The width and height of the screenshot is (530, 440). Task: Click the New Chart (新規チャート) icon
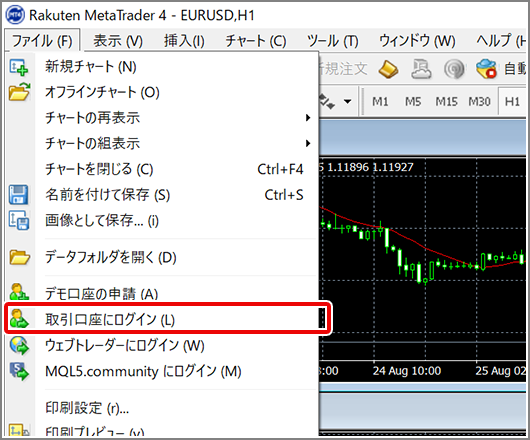(19, 67)
